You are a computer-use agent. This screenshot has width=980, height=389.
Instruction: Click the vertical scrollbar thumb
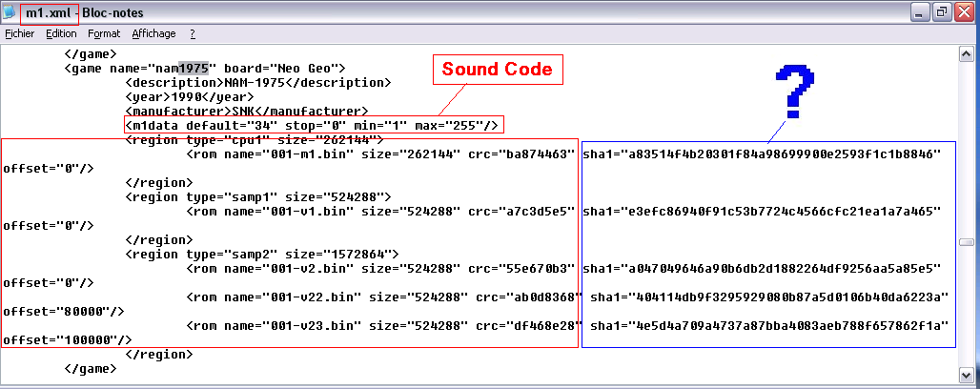(x=966, y=242)
